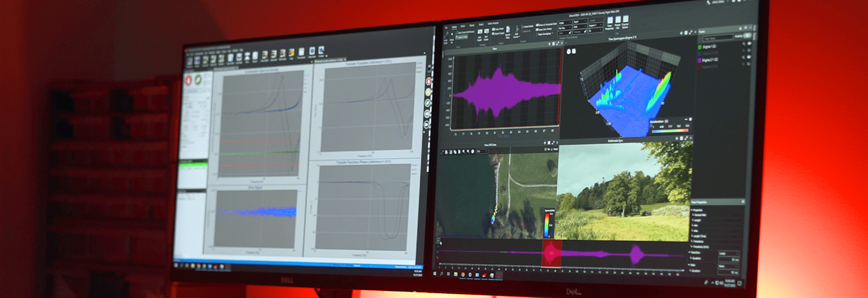This screenshot has width=868, height=298.
Task: Click the green Run test button
Action: [199, 80]
